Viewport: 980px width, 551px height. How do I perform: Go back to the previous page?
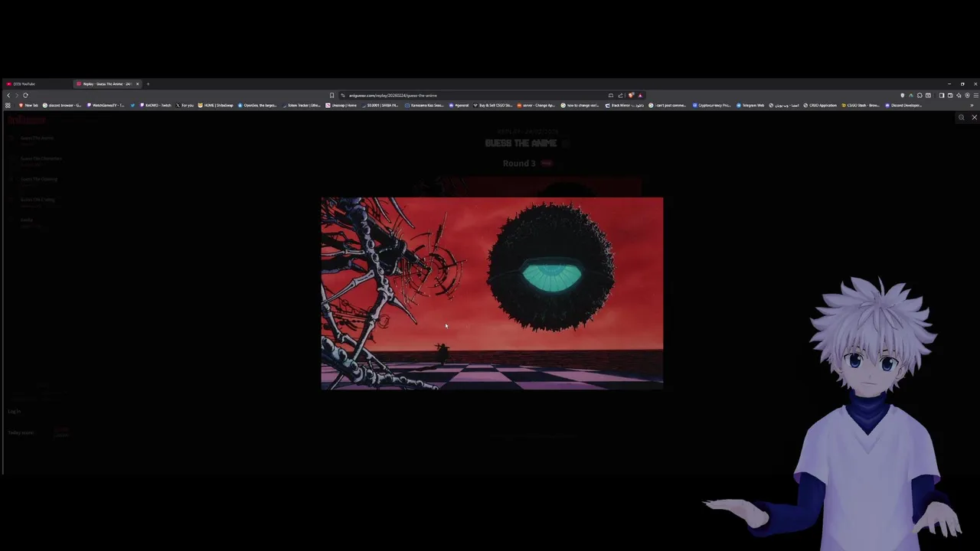point(8,95)
